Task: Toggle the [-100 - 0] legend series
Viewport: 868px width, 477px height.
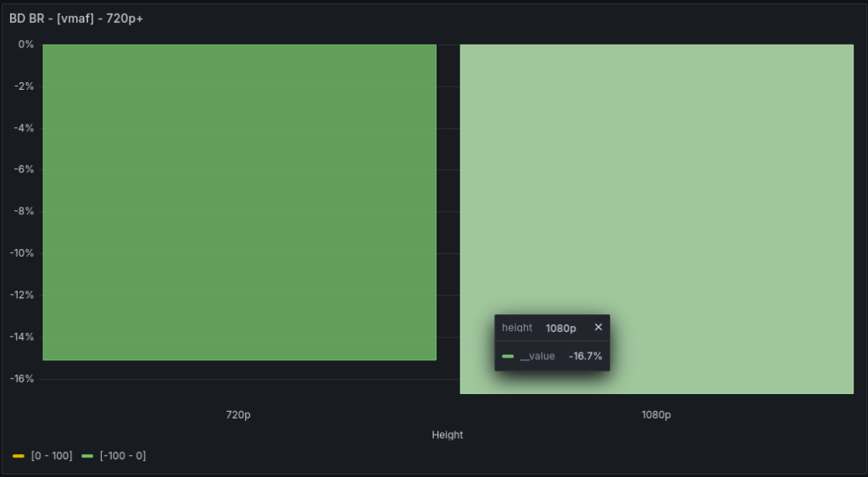Action: tap(122, 456)
